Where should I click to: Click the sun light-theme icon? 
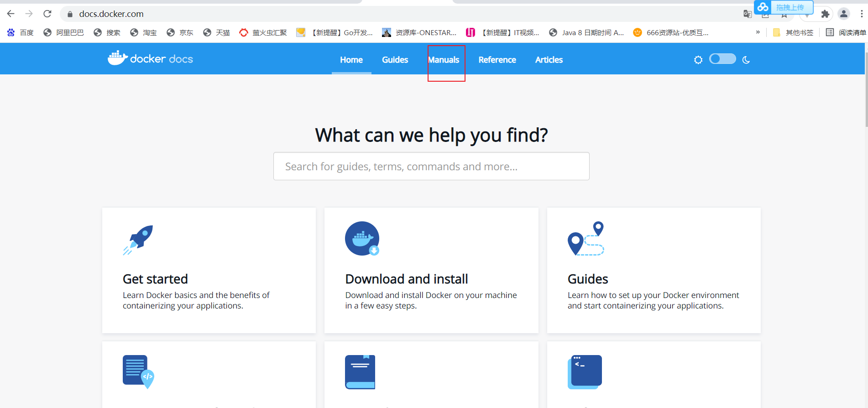(x=698, y=60)
